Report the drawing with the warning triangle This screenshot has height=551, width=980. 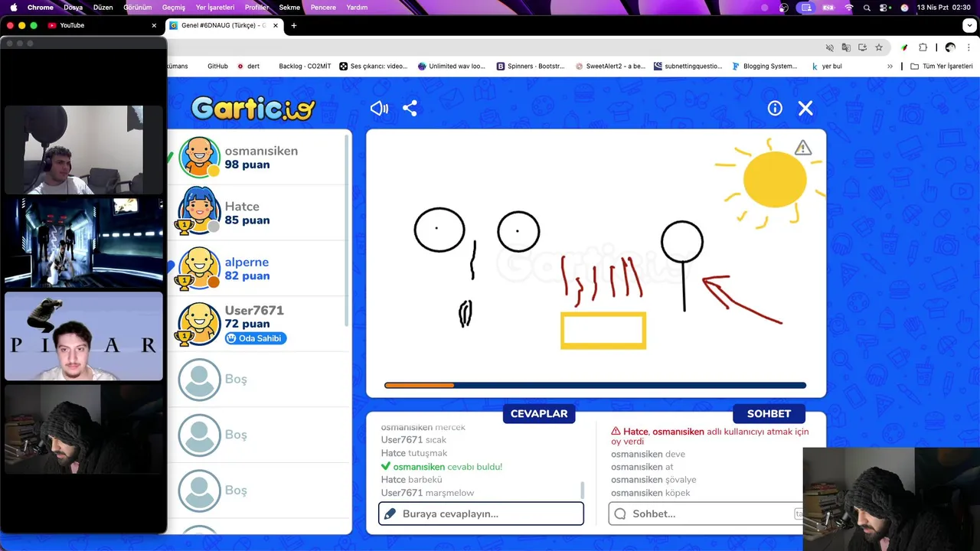click(802, 148)
